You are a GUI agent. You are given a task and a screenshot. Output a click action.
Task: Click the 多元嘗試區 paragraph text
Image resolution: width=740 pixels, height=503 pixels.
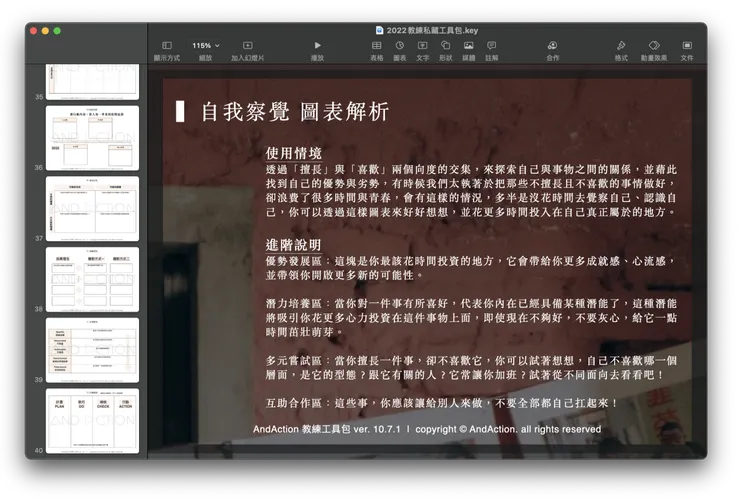pyautogui.click(x=471, y=368)
